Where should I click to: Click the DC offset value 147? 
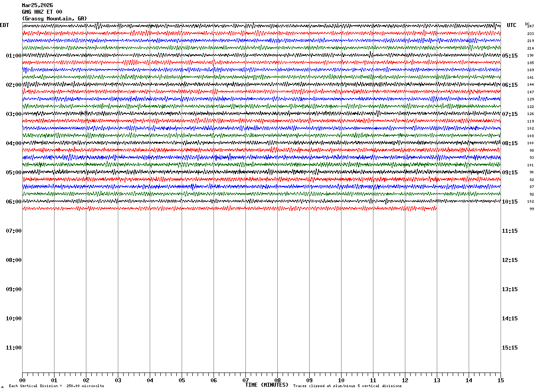point(531,92)
